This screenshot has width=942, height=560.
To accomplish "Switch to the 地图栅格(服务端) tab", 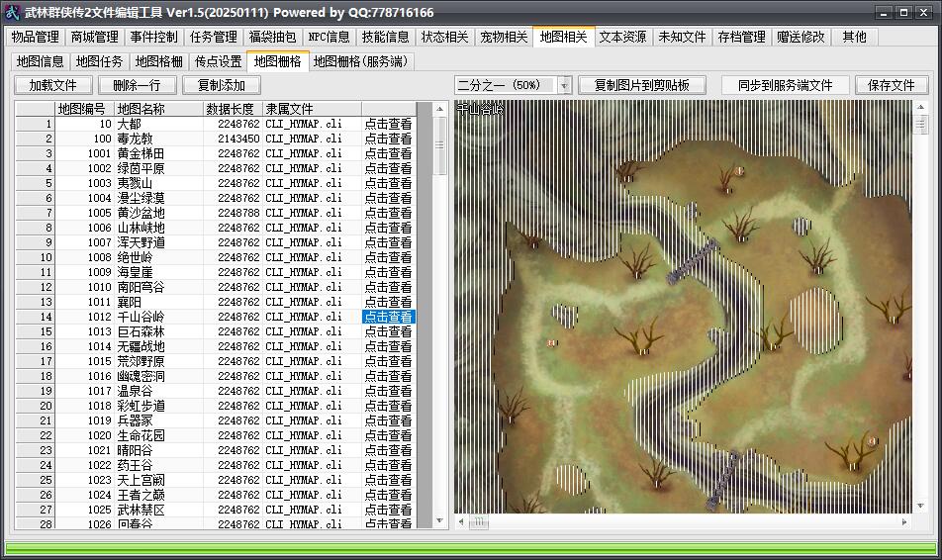I will point(360,61).
